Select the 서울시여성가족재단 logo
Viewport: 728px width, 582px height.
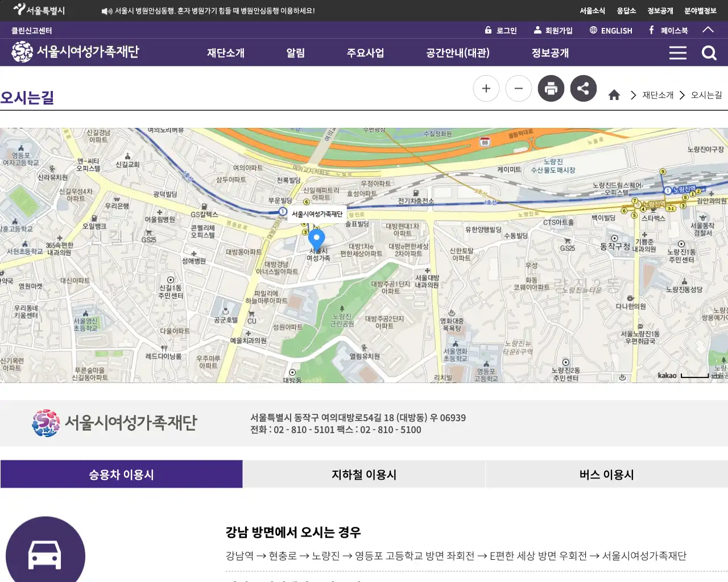coord(74,52)
